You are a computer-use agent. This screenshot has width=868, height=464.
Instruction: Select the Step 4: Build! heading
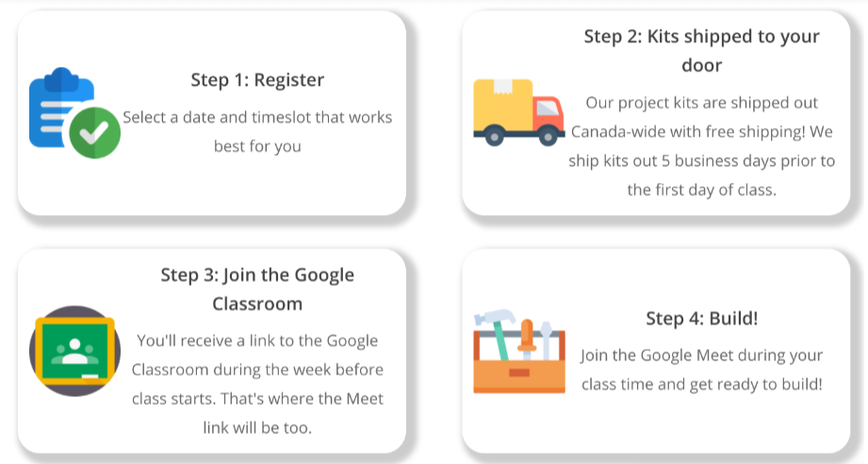[702, 319]
